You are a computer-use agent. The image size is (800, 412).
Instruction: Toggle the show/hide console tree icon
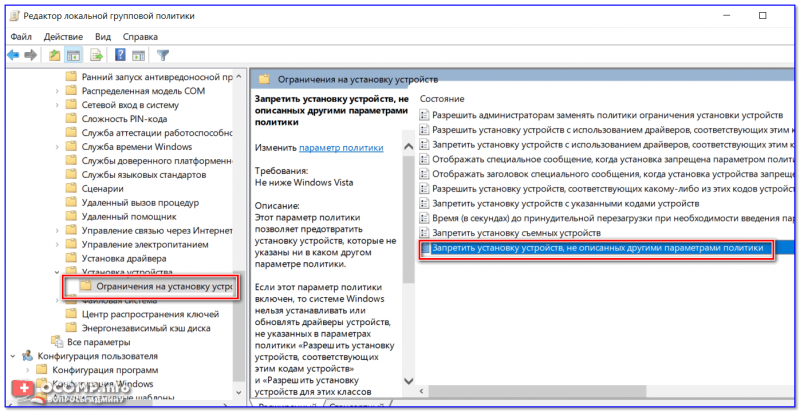[73, 55]
